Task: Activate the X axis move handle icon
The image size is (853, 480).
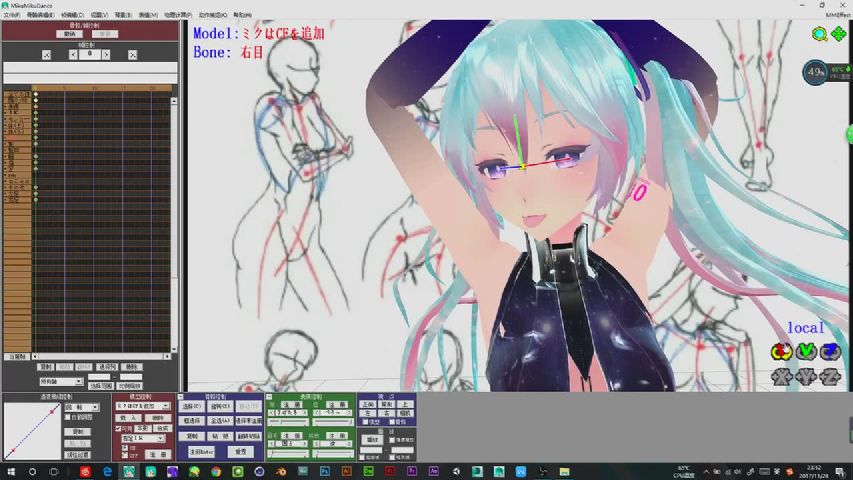Action: click(782, 376)
